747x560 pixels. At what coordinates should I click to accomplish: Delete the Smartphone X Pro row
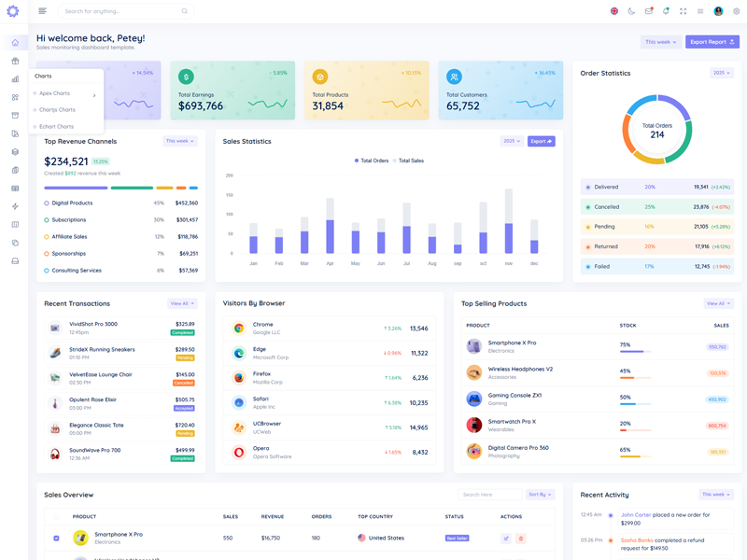[x=521, y=539]
